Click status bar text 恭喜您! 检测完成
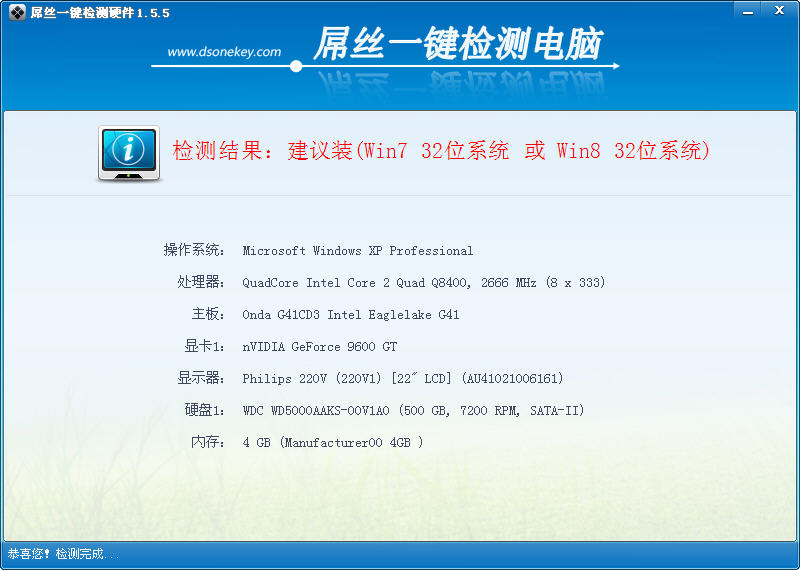This screenshot has height=570, width=800. tap(64, 554)
